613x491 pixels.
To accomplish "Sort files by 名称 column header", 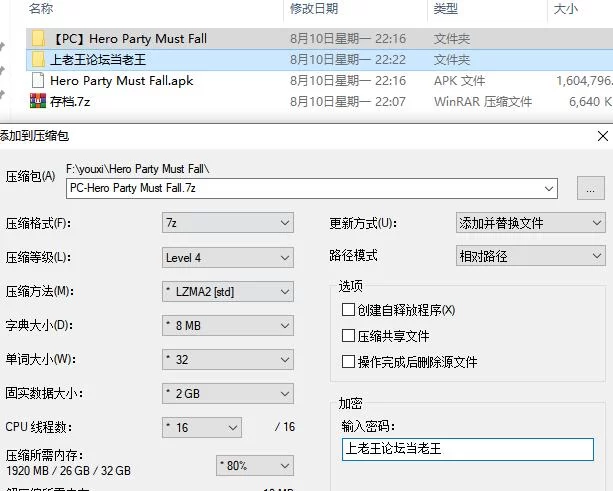I will click(x=41, y=9).
